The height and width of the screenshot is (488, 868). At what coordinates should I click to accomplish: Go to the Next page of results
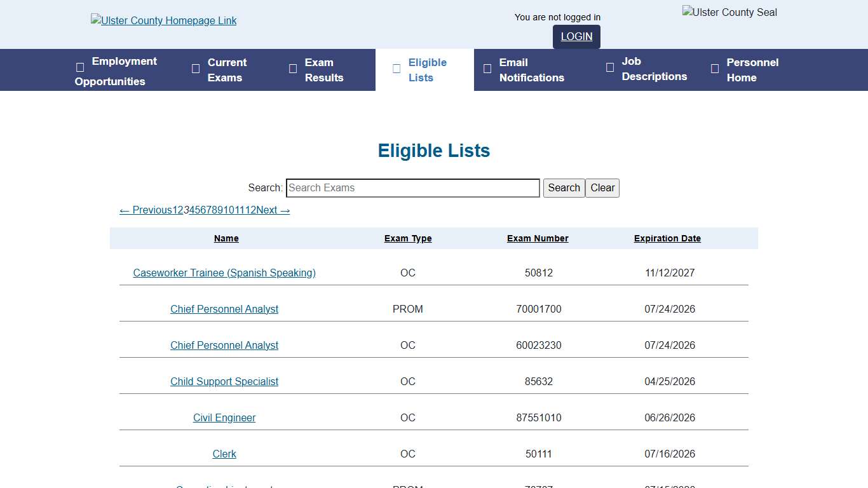[x=273, y=210]
